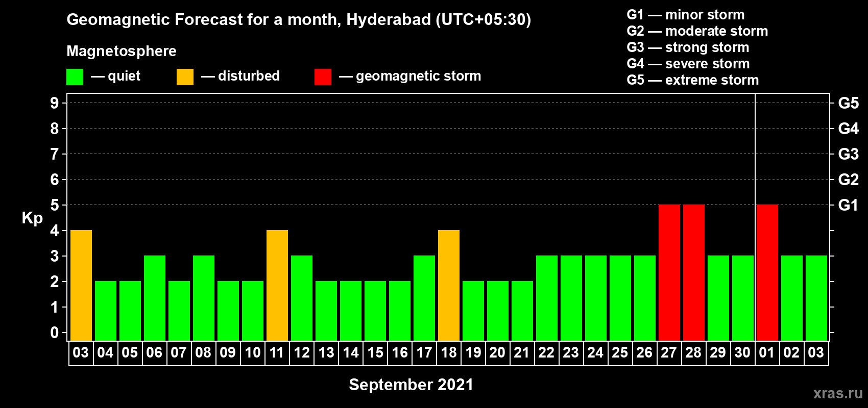Viewport: 868px width, 408px height.
Task: Select the orange bar for 03 September
Action: point(81,286)
